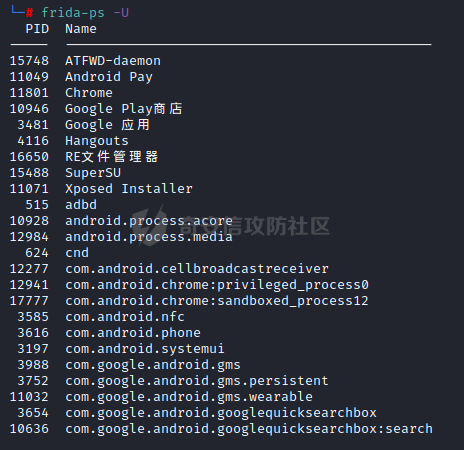Select com.android.chrome:sandboxed_process12 line
This screenshot has width=464, height=450.
coord(189,301)
